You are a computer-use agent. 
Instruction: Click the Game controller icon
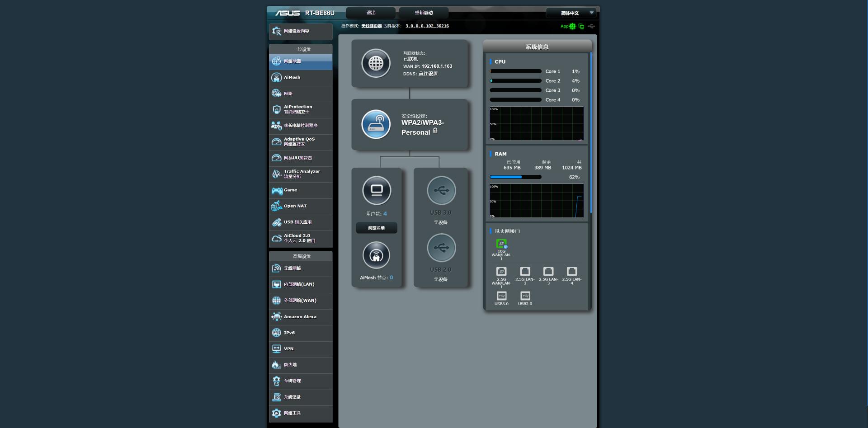point(277,191)
